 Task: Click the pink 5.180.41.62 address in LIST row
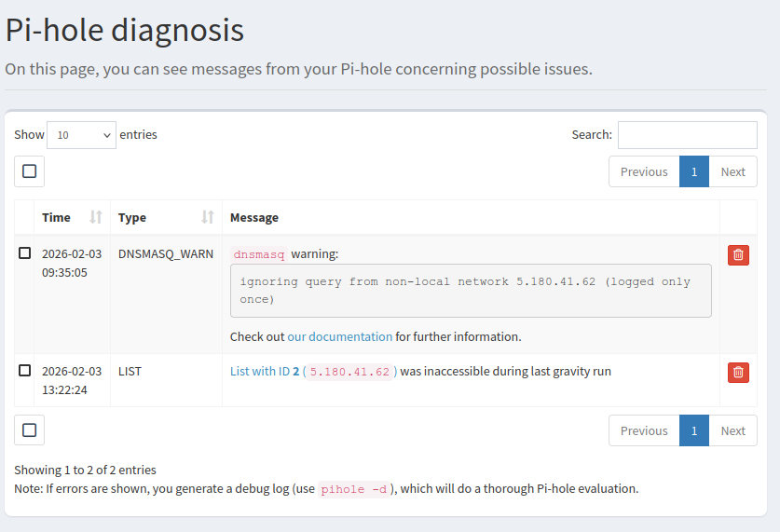(x=349, y=372)
